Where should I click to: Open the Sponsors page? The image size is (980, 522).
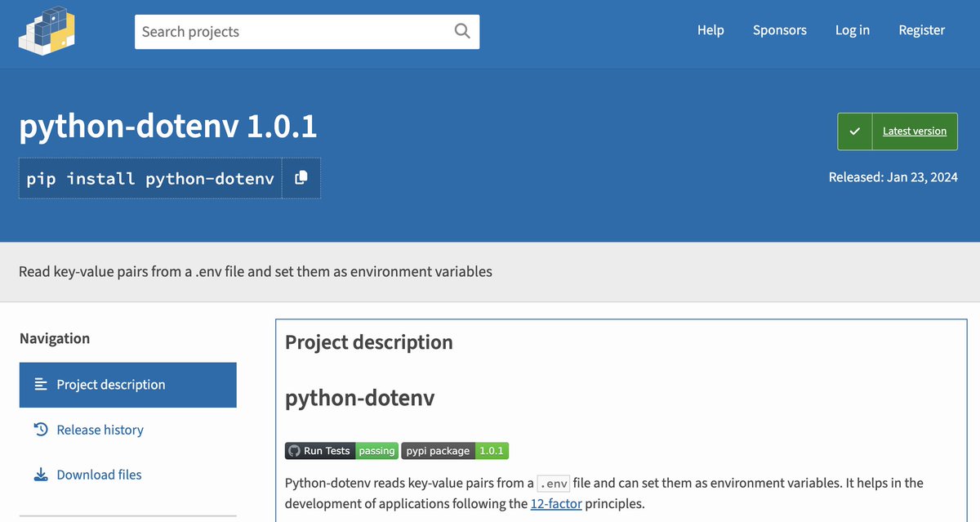[x=780, y=30]
